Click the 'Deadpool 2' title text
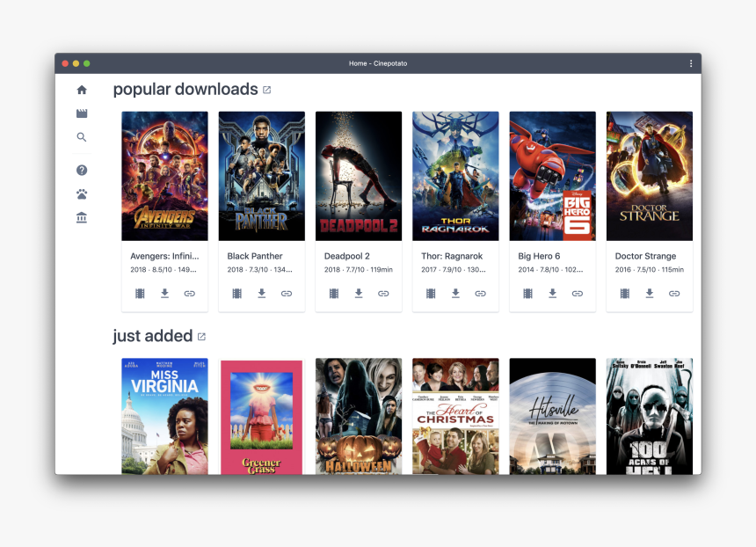The height and width of the screenshot is (547, 756). pos(346,256)
